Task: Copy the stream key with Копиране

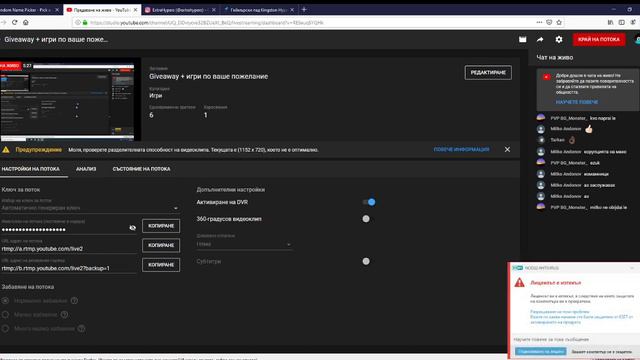Action: pyautogui.click(x=161, y=226)
